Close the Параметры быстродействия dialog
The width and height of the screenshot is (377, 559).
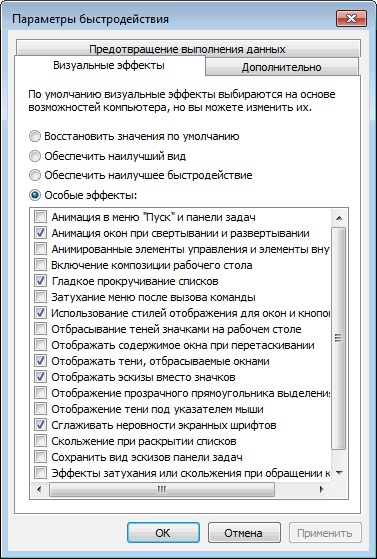pyautogui.click(x=351, y=19)
